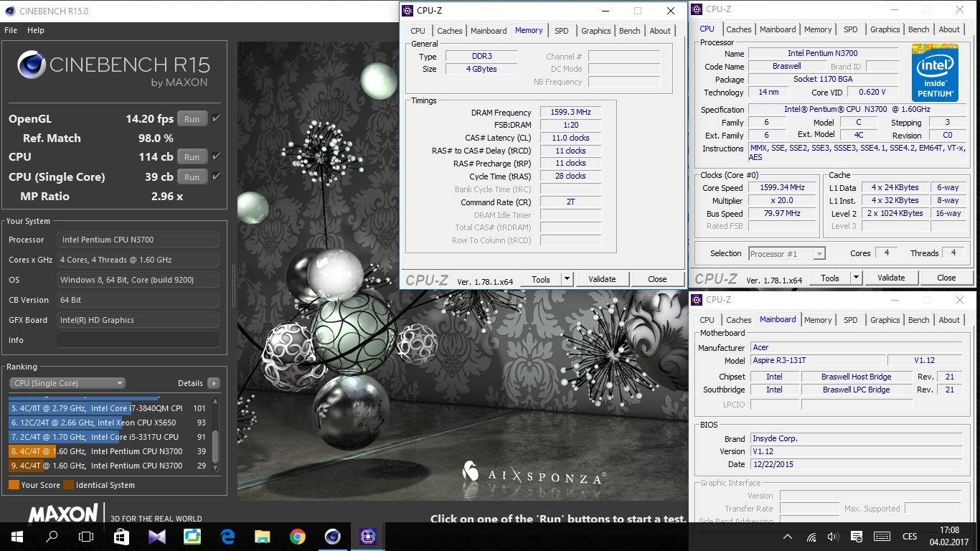Open the taskbar search magnifier
The height and width of the screenshot is (551, 980).
point(52,537)
